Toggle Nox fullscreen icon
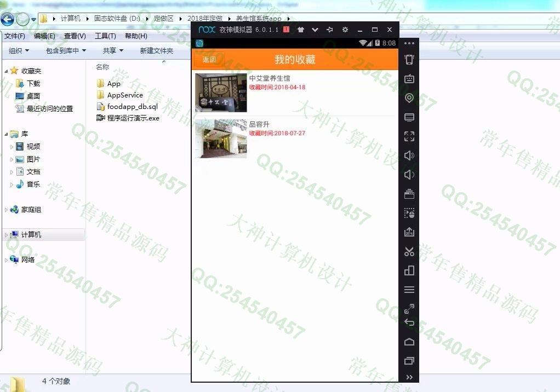The width and height of the screenshot is (560, 392). pyautogui.click(x=409, y=136)
